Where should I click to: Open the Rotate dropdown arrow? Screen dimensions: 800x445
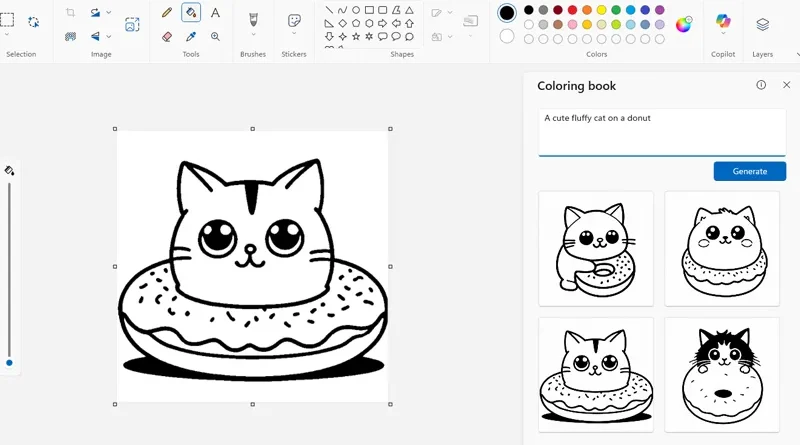pos(109,12)
